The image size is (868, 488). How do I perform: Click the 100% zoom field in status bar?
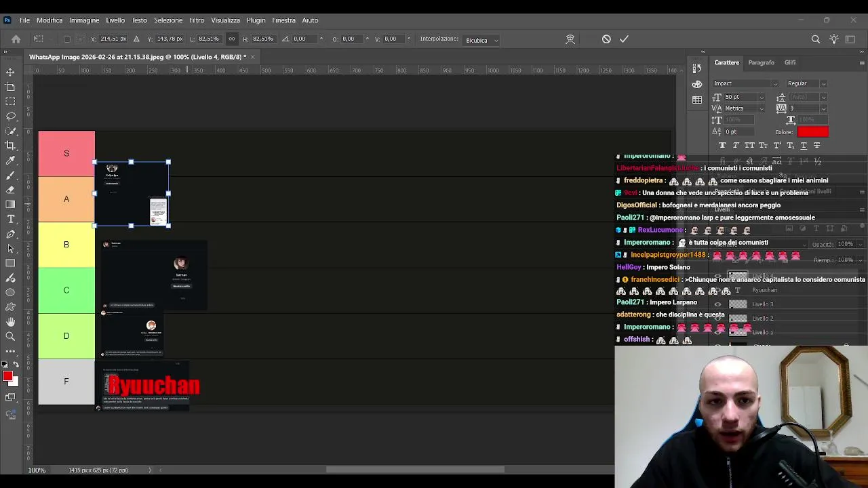pyautogui.click(x=37, y=470)
